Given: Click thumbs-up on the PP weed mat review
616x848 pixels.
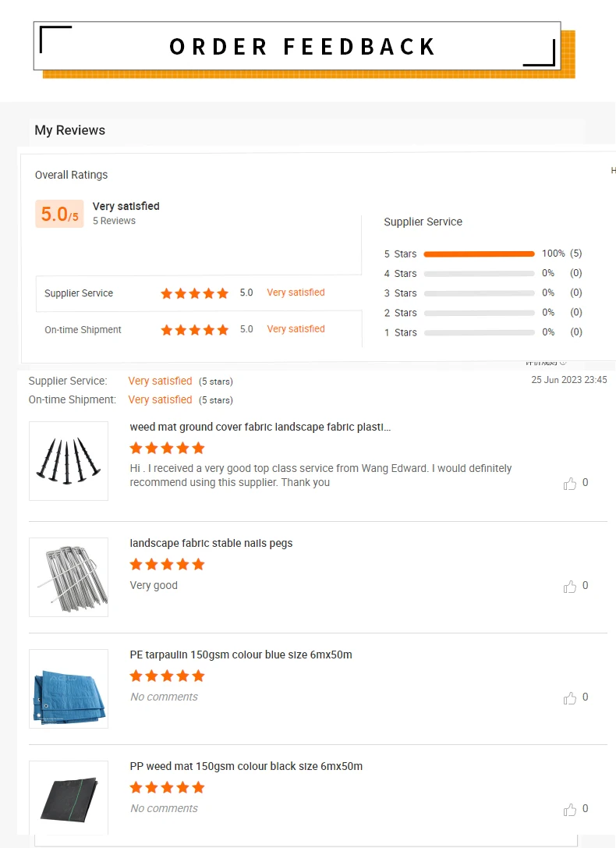Looking at the screenshot, I should (570, 810).
